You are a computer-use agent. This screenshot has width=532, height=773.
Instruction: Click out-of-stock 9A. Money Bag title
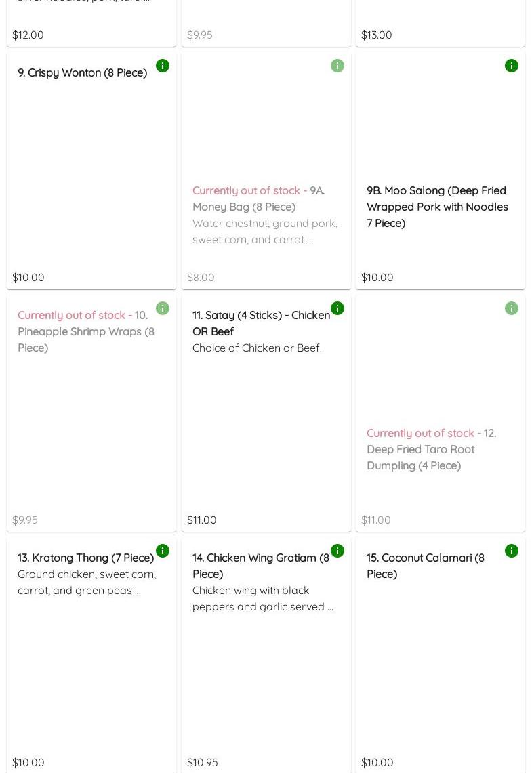coord(258,199)
